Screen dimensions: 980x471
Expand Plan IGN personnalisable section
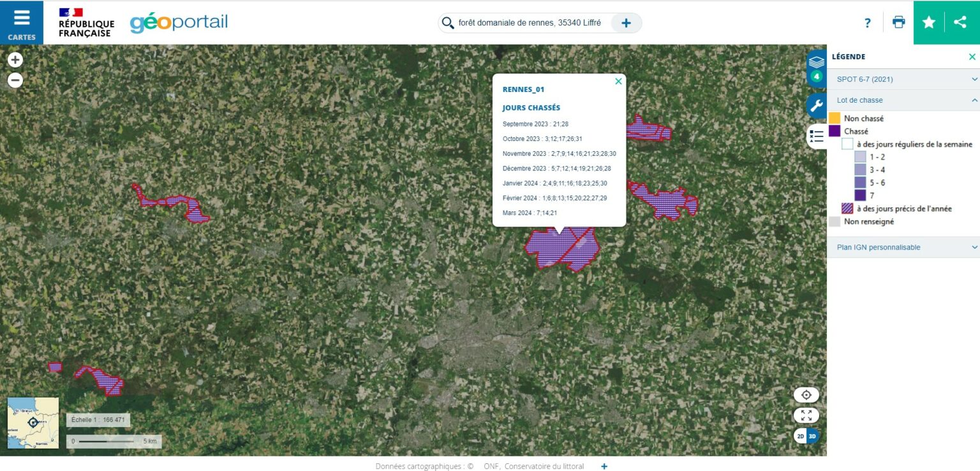point(903,248)
